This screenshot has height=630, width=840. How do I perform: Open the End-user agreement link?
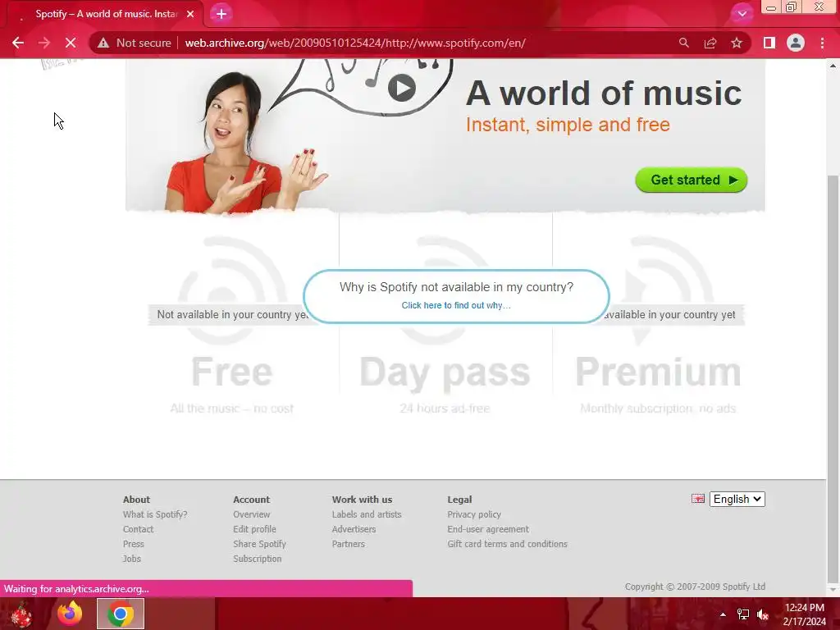[488, 529]
